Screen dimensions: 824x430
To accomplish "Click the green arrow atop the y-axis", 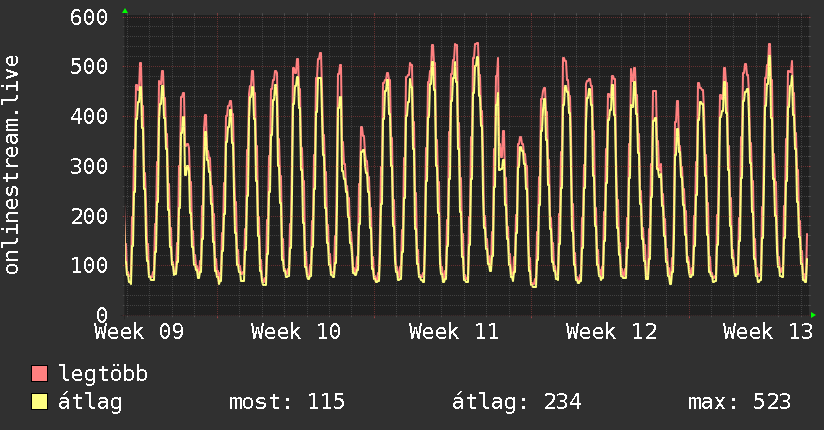I will 125,11.
